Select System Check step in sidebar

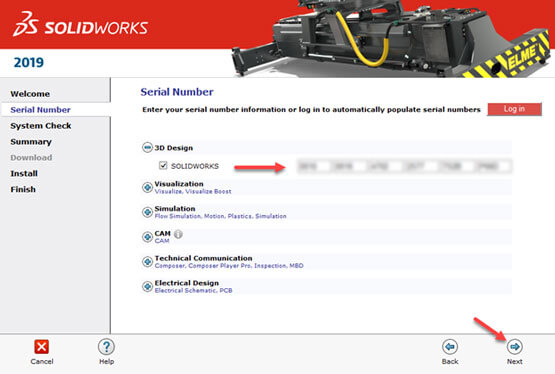pos(41,126)
